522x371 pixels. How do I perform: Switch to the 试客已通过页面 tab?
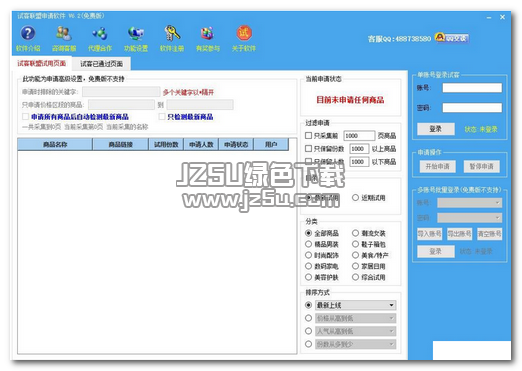click(101, 64)
